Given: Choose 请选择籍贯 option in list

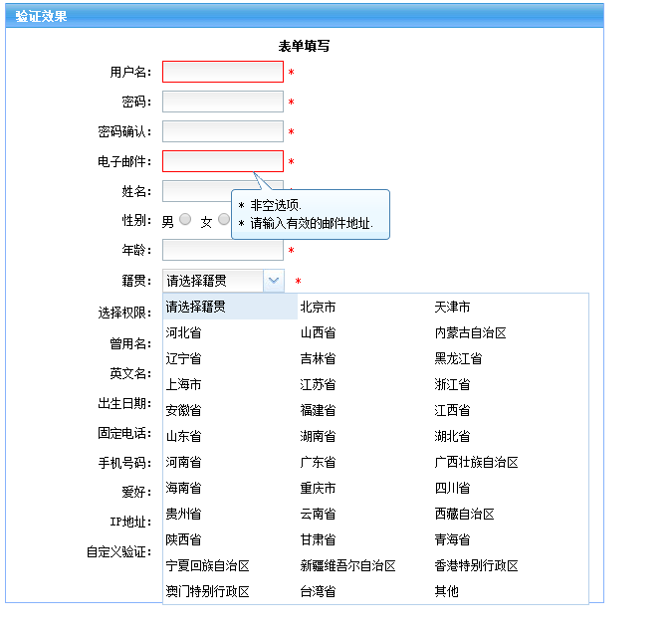Looking at the screenshot, I should (x=230, y=307).
